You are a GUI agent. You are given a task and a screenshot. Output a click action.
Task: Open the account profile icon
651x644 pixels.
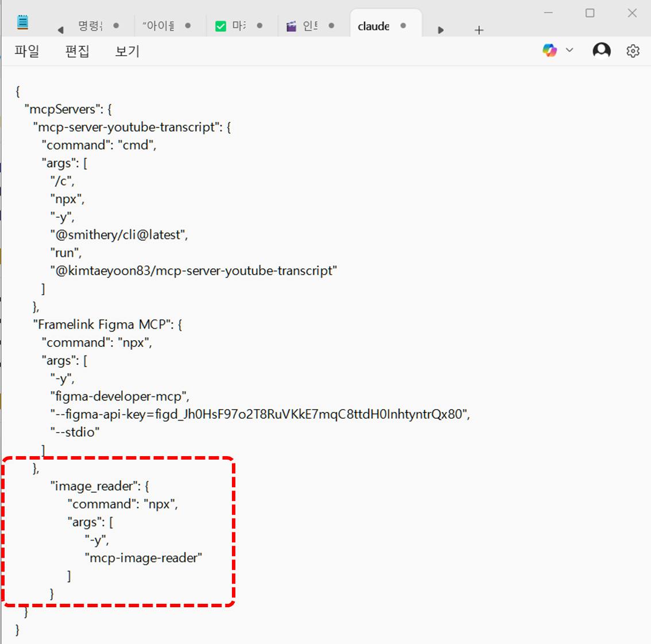click(x=601, y=51)
